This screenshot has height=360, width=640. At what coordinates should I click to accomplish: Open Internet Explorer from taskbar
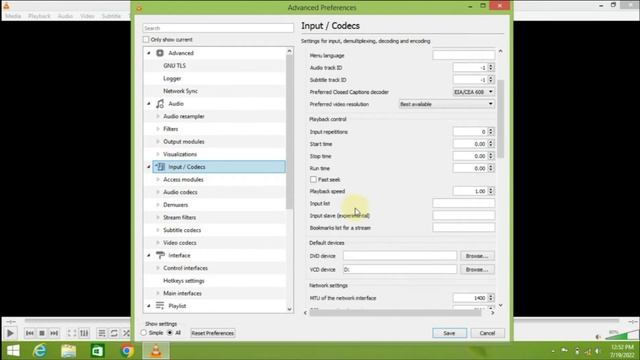coord(40,351)
